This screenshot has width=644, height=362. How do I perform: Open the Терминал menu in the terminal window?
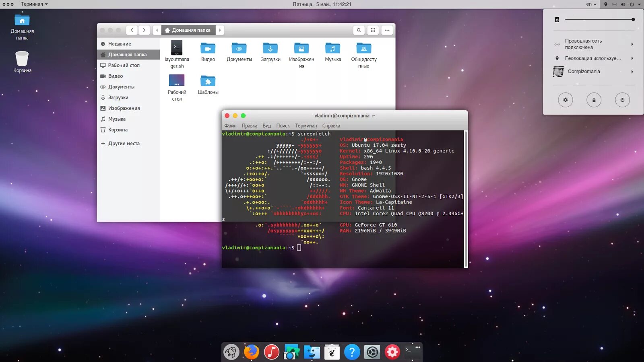tap(306, 125)
